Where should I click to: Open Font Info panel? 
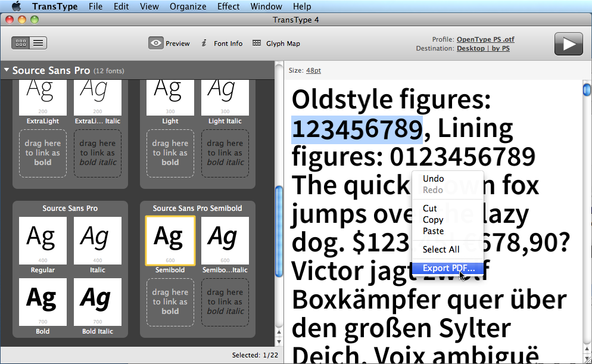222,43
